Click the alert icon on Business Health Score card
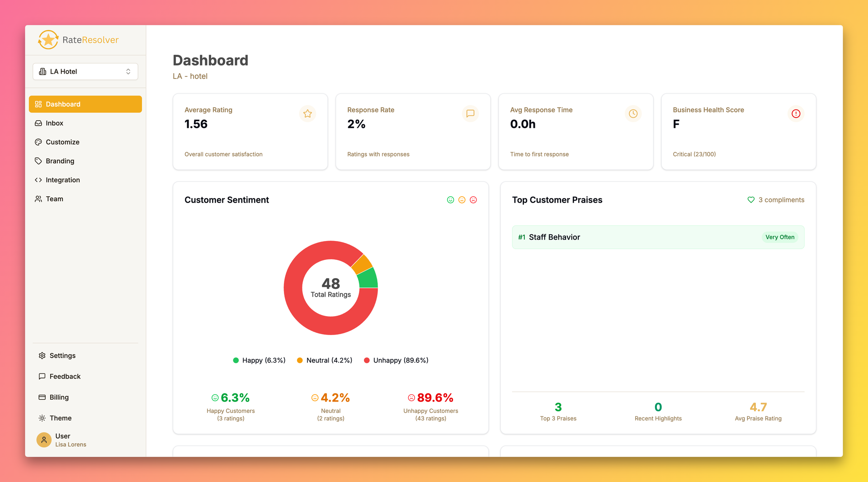The height and width of the screenshot is (482, 868). pos(796,113)
